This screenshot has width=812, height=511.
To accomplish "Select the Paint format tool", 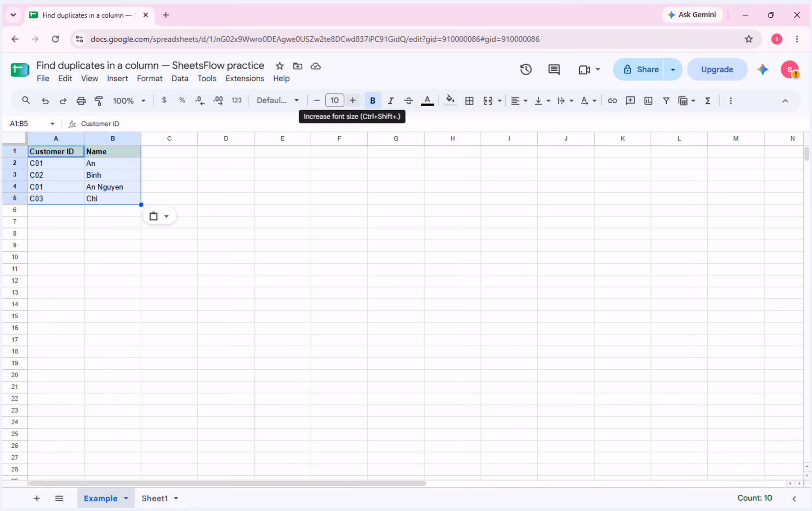I will (99, 101).
